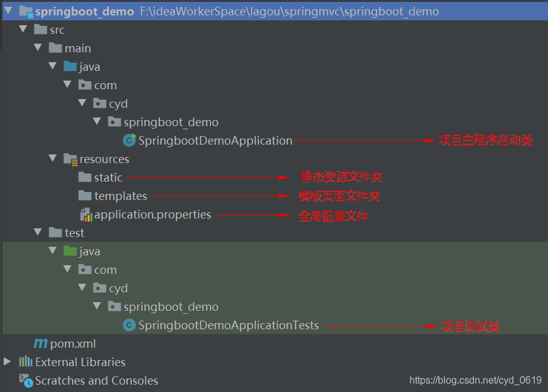Click the com package icon under test
This screenshot has width=548, height=392.
tap(85, 270)
